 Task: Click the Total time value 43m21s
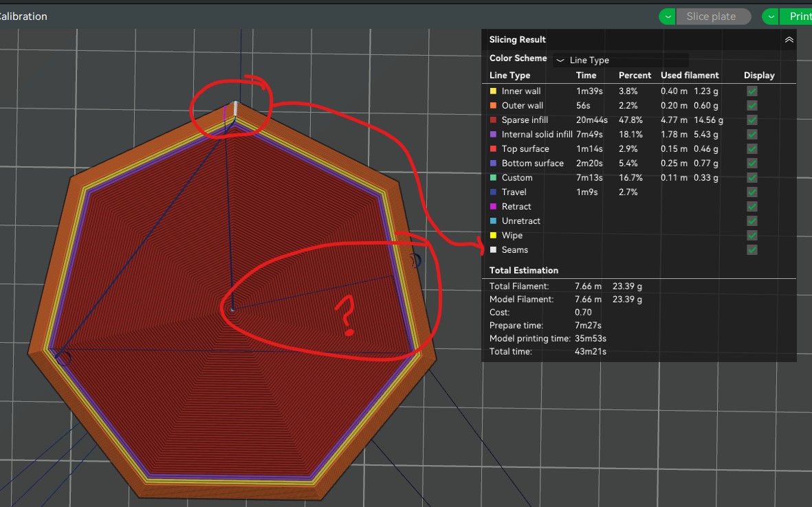coord(591,352)
